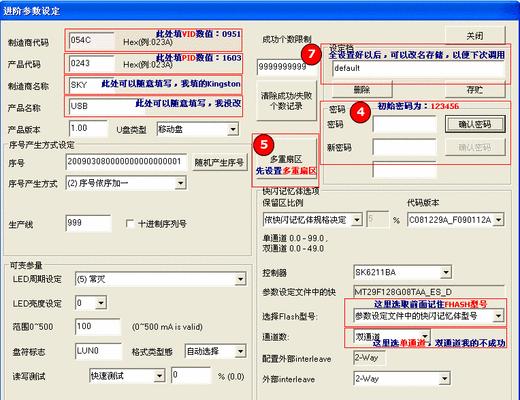Image resolution: width=520 pixels, height=400 pixels.
Task: Click the 清除成功/失败个数记录 button
Action: pos(286,101)
